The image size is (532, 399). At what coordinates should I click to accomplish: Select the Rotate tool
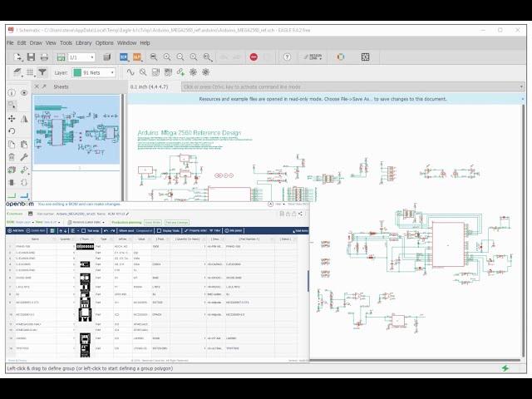pos(12,131)
